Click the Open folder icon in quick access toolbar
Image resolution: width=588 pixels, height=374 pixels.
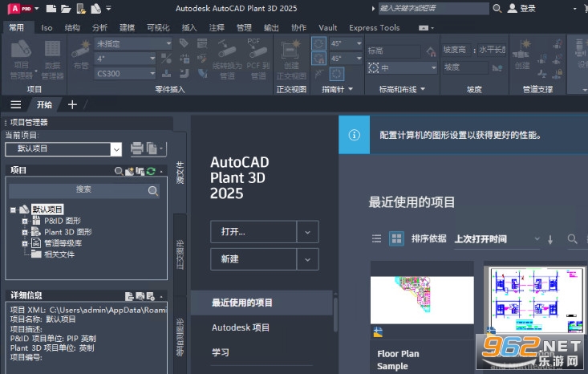pyautogui.click(x=66, y=8)
